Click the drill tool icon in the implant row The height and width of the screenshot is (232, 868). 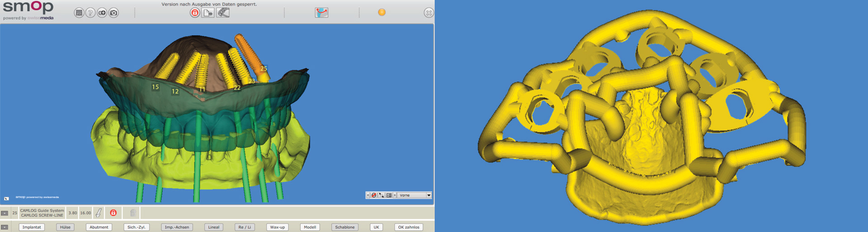point(99,213)
